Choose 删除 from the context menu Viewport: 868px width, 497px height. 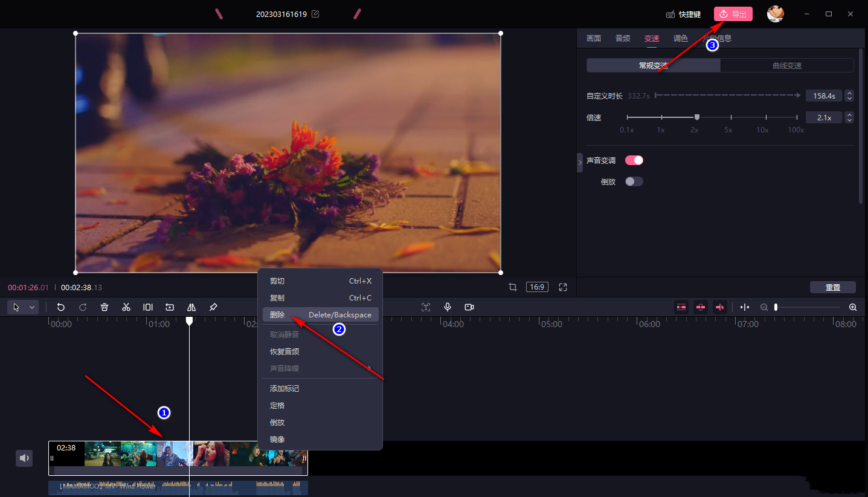(277, 314)
